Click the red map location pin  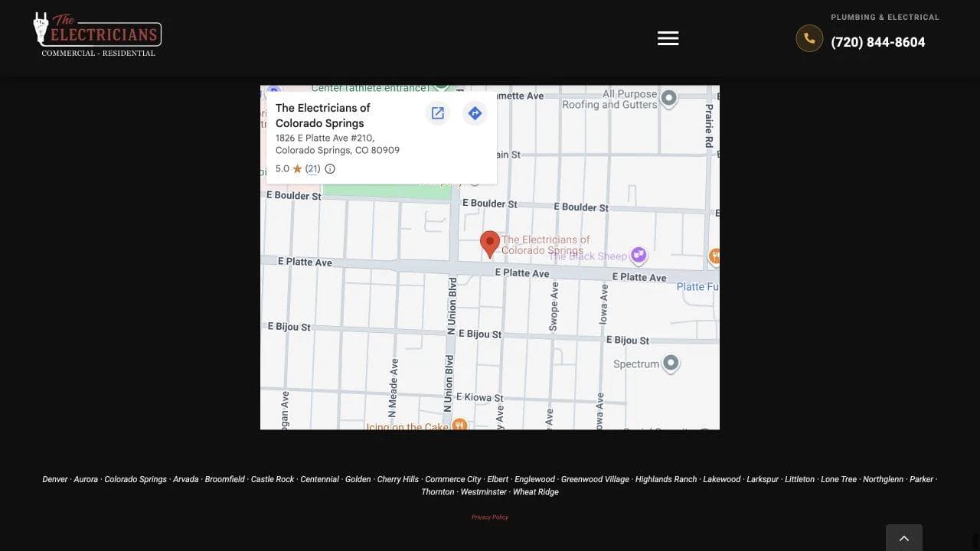pyautogui.click(x=490, y=245)
